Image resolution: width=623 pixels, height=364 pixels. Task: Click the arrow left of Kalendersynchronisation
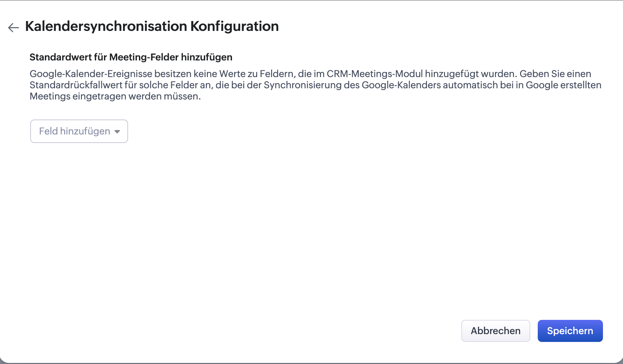tap(14, 27)
